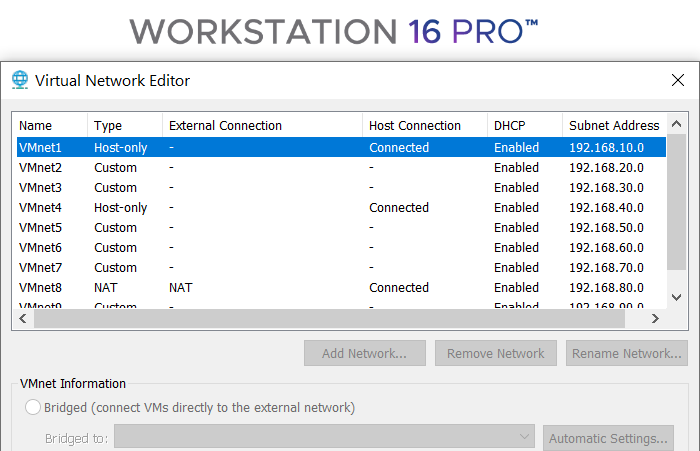
Task: Click Connected in the VMnet8 row
Action: click(x=399, y=288)
